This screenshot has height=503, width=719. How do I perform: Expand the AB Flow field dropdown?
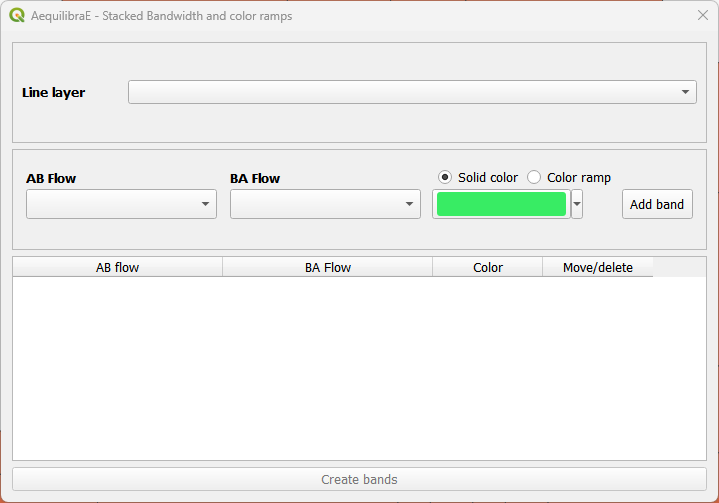(121, 204)
